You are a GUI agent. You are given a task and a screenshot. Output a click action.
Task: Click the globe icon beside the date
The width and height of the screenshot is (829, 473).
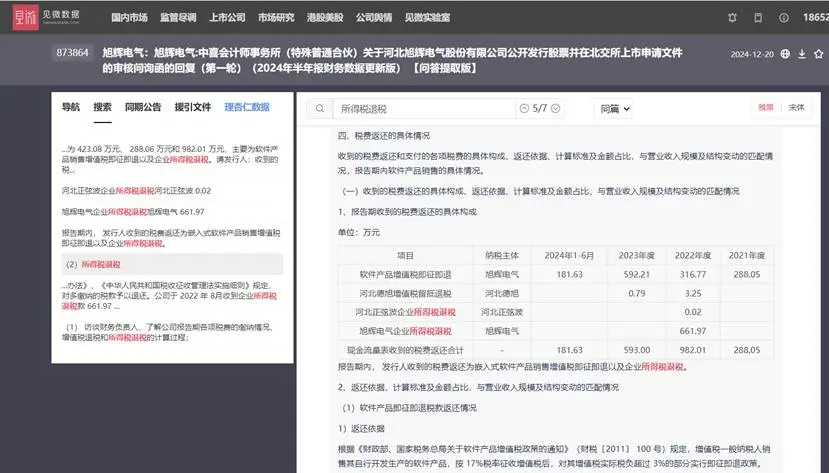point(786,54)
